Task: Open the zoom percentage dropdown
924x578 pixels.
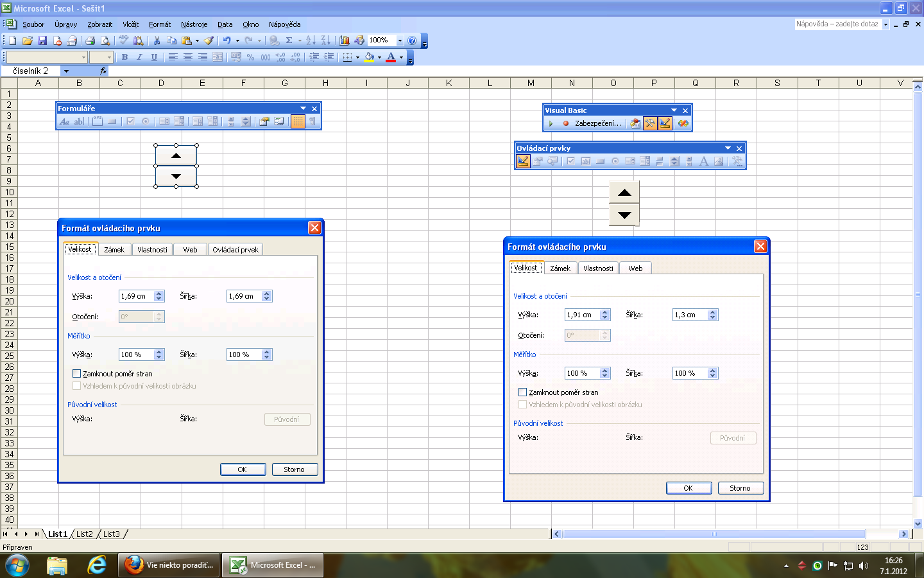Action: tap(400, 40)
